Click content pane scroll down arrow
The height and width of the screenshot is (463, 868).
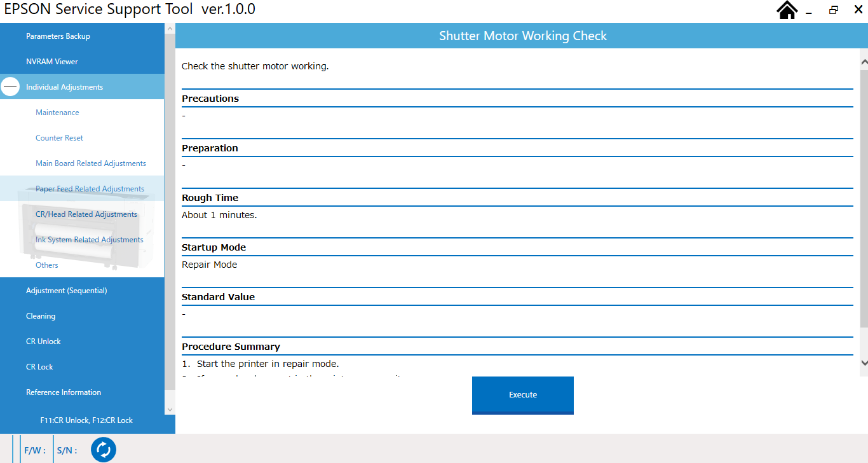(864, 363)
